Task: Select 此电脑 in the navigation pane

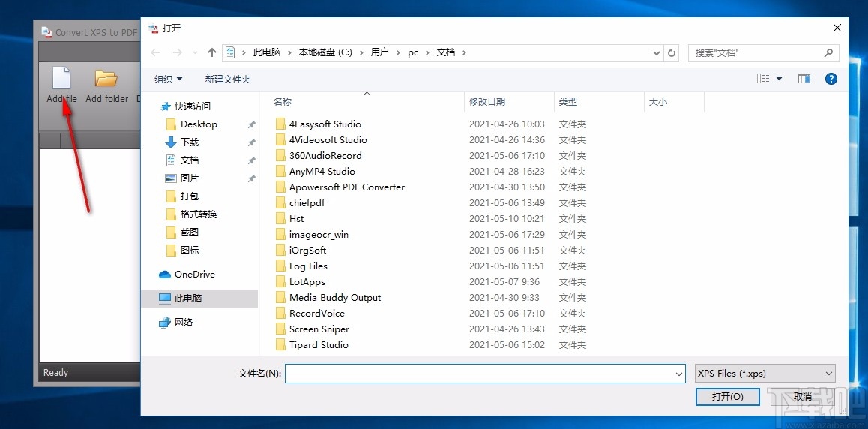Action: click(199, 298)
